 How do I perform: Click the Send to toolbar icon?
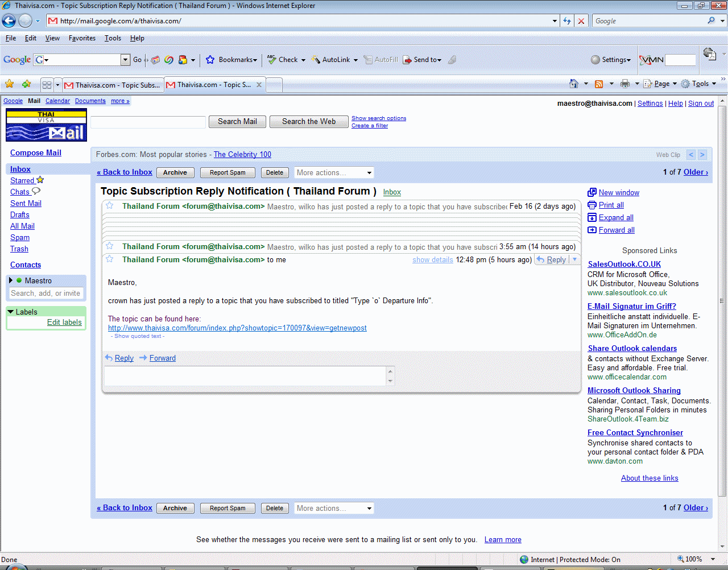(407, 60)
